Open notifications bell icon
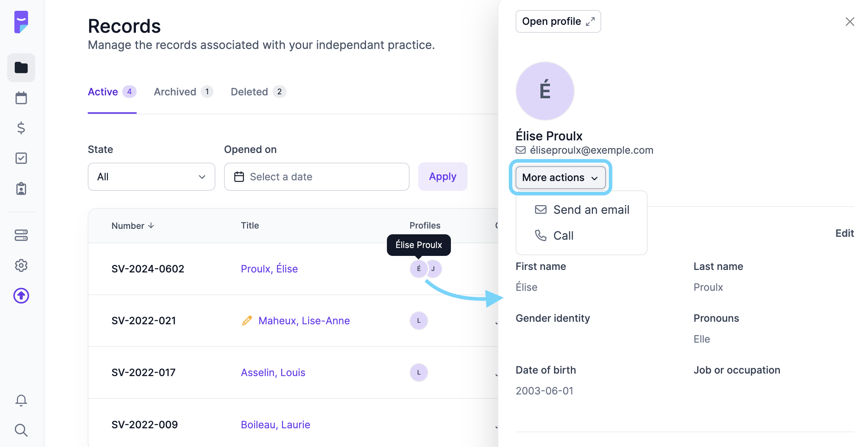868x447 pixels. click(x=21, y=400)
